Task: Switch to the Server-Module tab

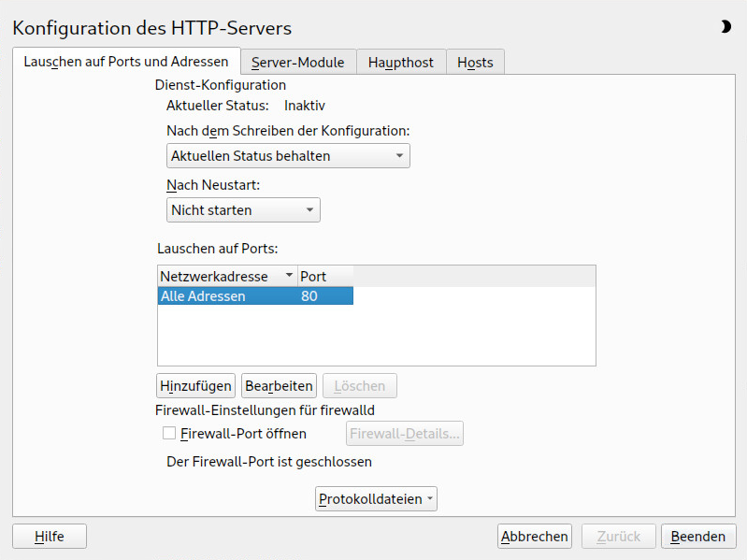Action: (298, 63)
